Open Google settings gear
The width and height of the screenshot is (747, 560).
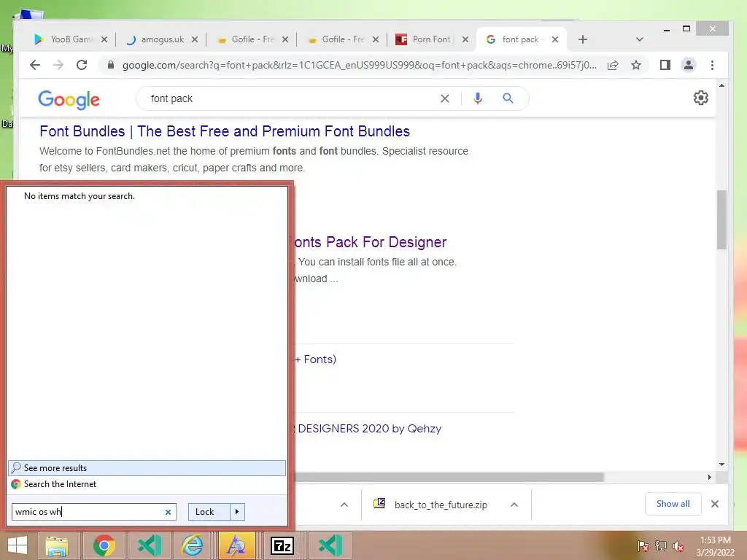point(701,98)
